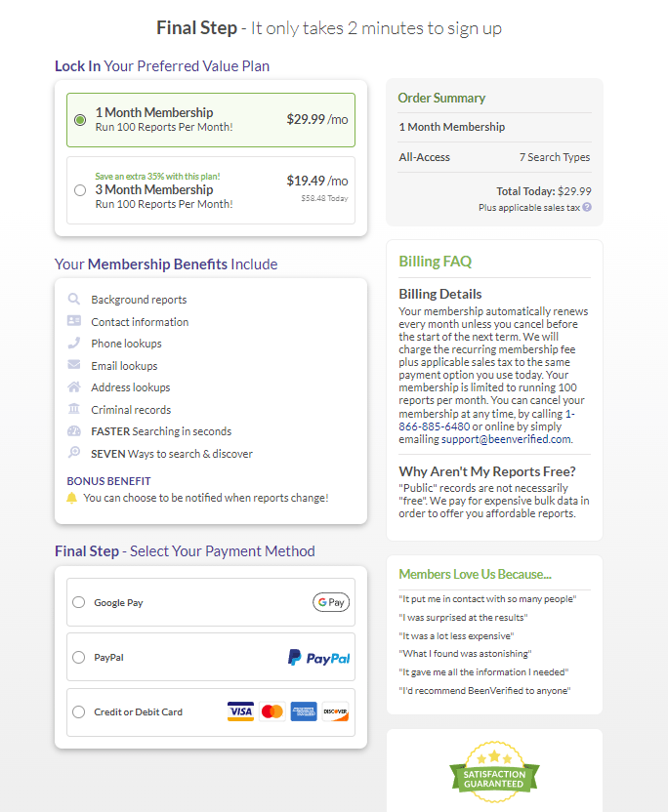Click the American Express card icon

tap(306, 711)
